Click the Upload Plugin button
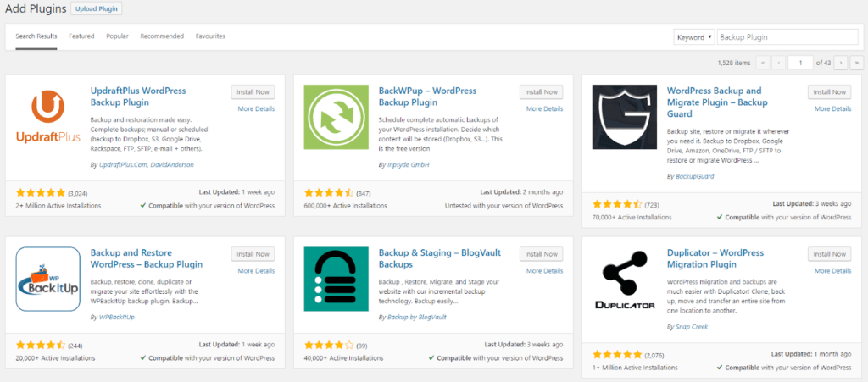The image size is (868, 382). [97, 9]
